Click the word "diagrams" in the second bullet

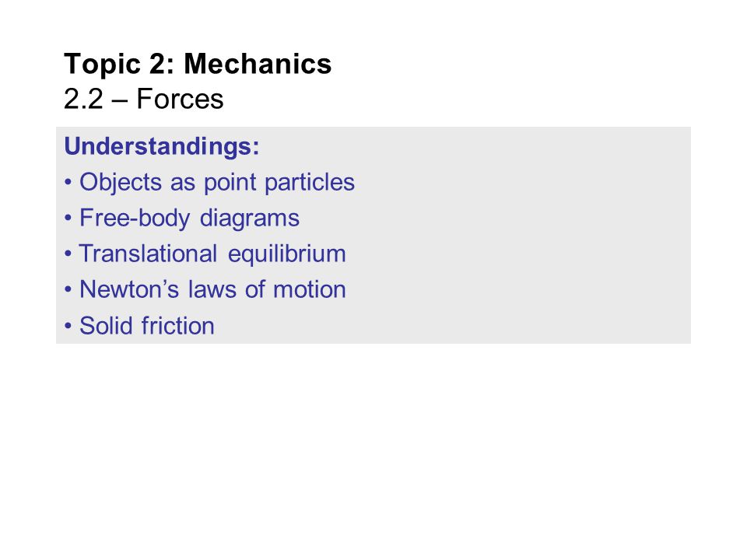[250, 219]
